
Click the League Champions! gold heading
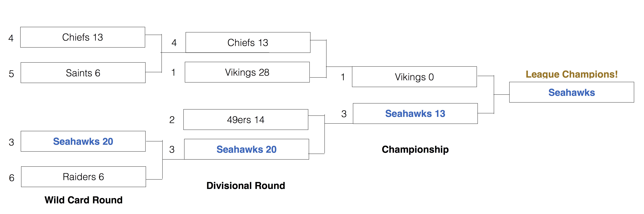572,74
